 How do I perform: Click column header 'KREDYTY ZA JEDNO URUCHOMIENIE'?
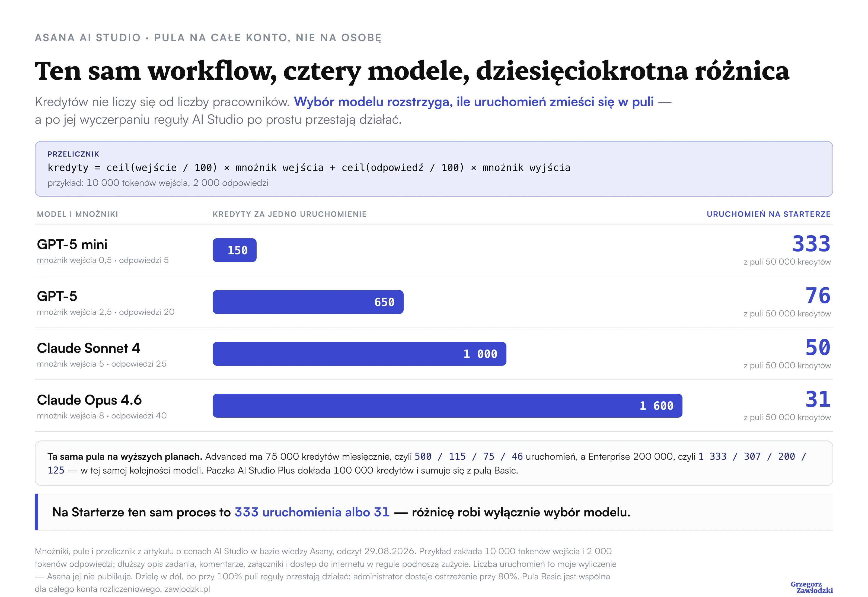click(290, 214)
